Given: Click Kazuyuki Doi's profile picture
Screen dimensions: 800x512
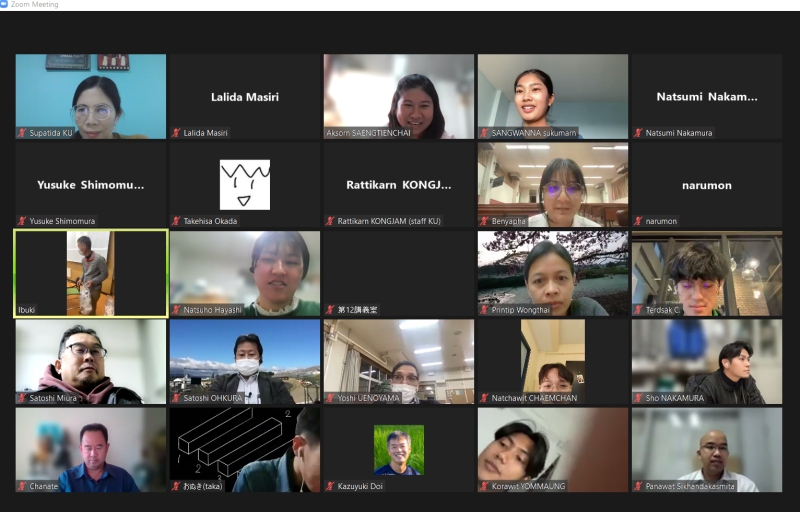Looking at the screenshot, I should click(398, 450).
